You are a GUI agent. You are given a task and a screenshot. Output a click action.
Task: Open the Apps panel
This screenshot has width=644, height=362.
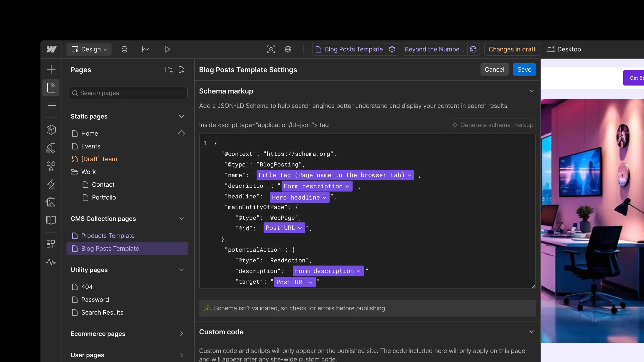(x=51, y=244)
